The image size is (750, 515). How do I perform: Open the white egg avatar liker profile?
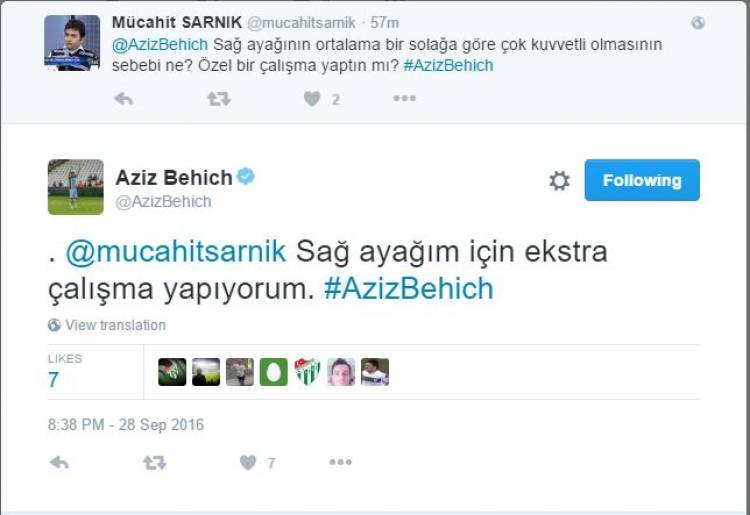[274, 372]
